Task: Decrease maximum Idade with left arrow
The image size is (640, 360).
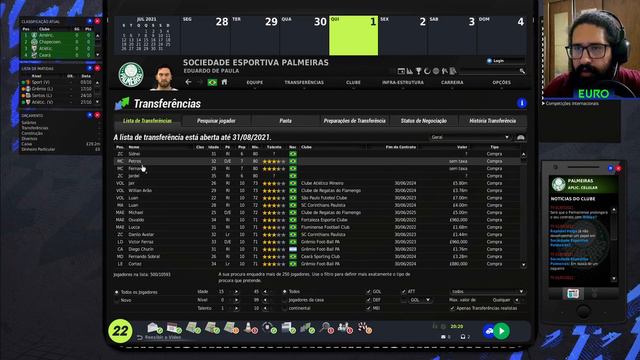Action: coord(265,292)
